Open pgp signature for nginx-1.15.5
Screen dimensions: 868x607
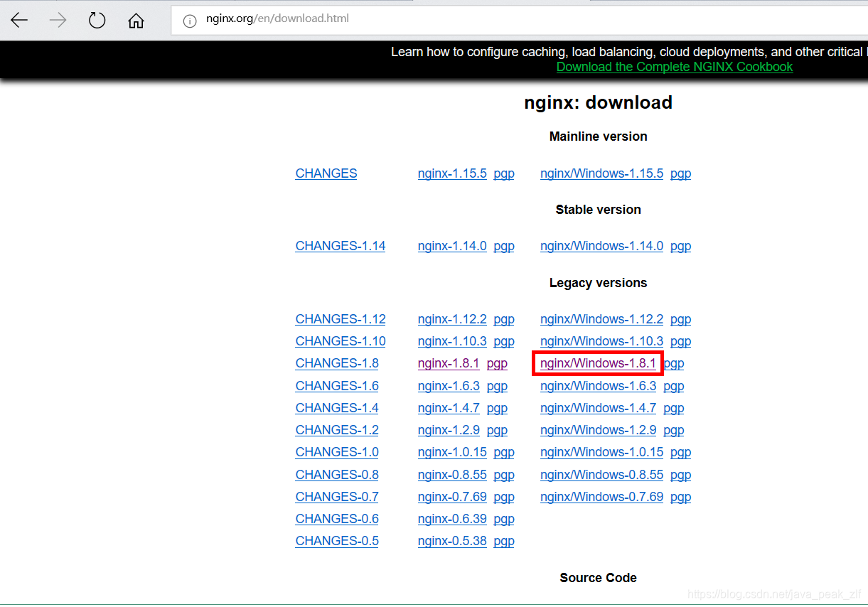pyautogui.click(x=504, y=173)
